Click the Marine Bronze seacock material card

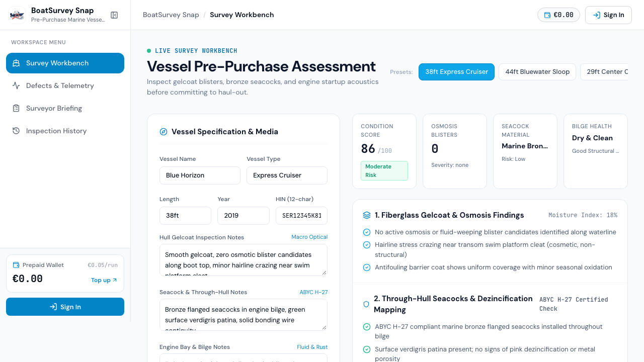point(525,151)
